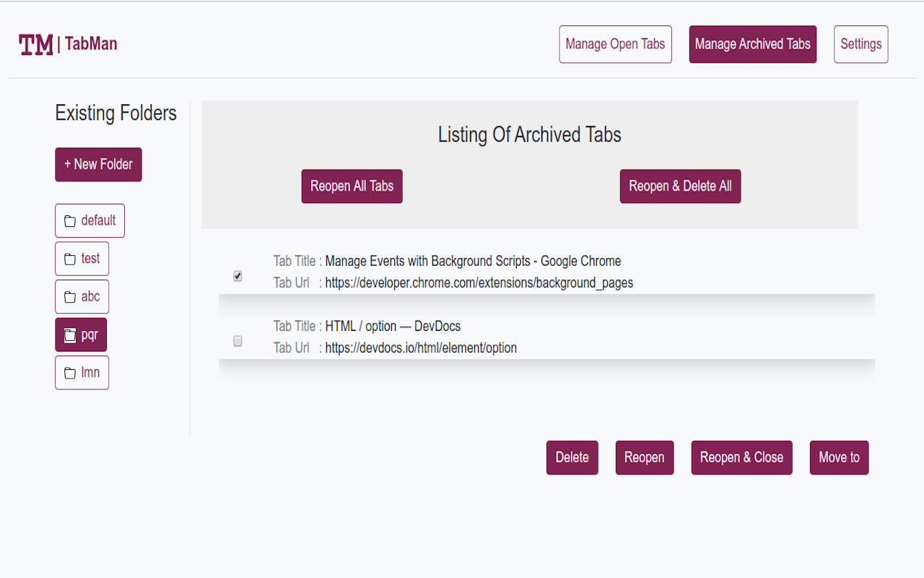This screenshot has width=924, height=578.
Task: Switch to Manage Open Tabs
Action: click(615, 44)
